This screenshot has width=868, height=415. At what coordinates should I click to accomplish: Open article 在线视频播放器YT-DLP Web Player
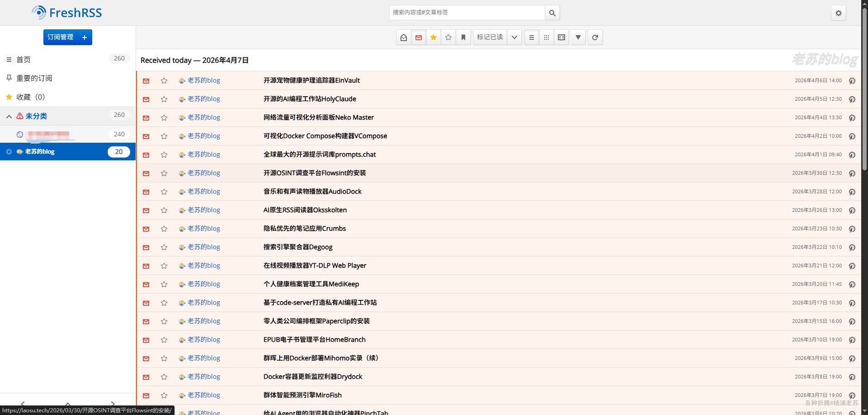coord(315,266)
